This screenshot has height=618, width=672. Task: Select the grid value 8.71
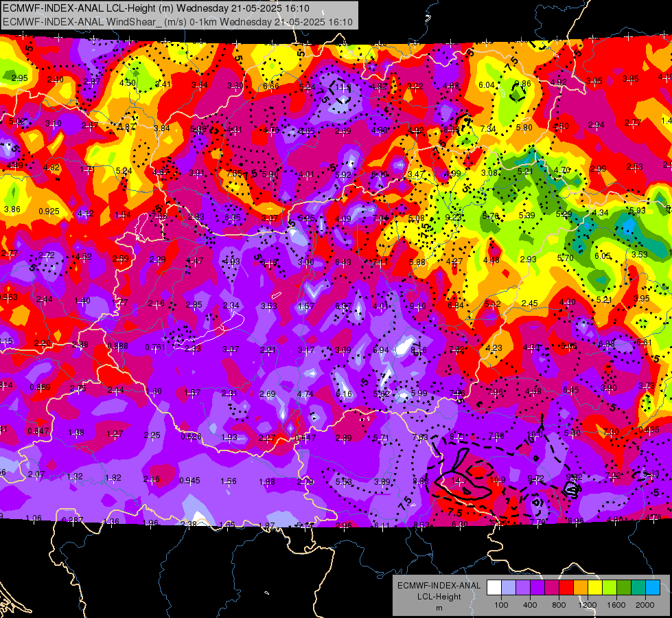click(x=458, y=437)
